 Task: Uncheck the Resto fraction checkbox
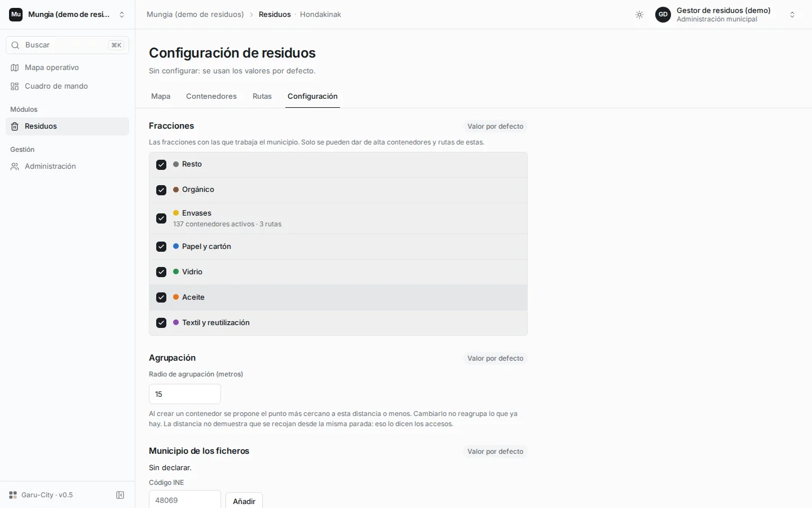tap(161, 165)
